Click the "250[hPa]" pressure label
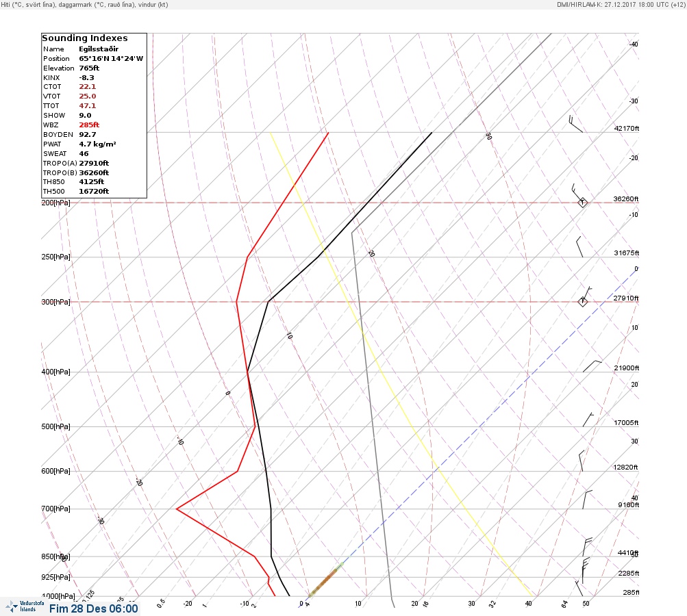The width and height of the screenshot is (687, 616). coord(55,257)
